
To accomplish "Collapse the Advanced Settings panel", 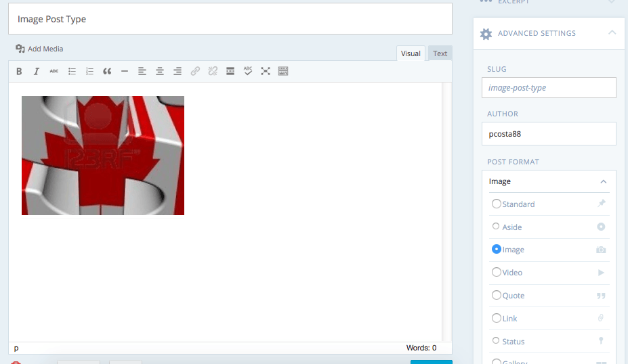I will [x=612, y=32].
